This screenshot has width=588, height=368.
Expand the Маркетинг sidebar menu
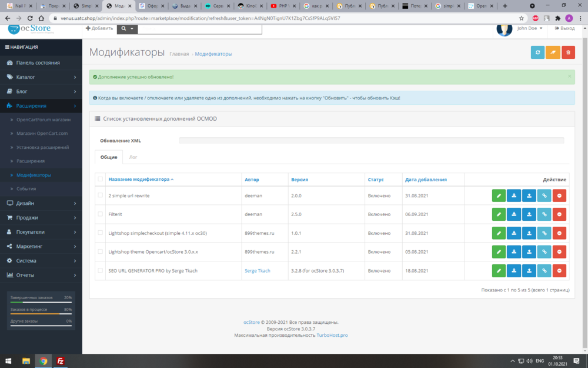tap(41, 246)
